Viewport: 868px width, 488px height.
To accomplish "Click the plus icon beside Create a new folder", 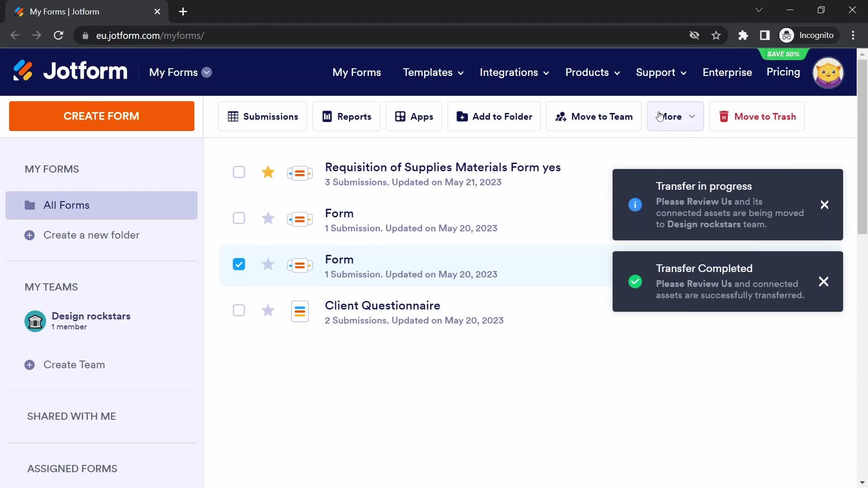I will [x=29, y=235].
